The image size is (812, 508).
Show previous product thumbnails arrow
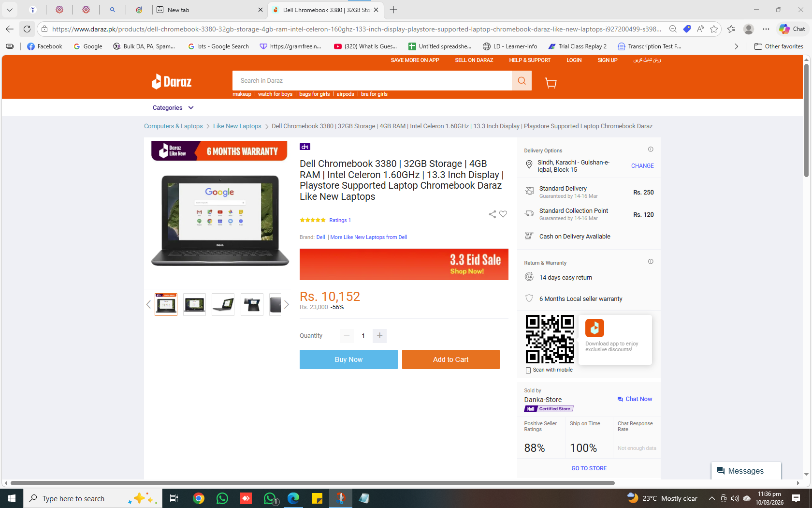pos(148,304)
